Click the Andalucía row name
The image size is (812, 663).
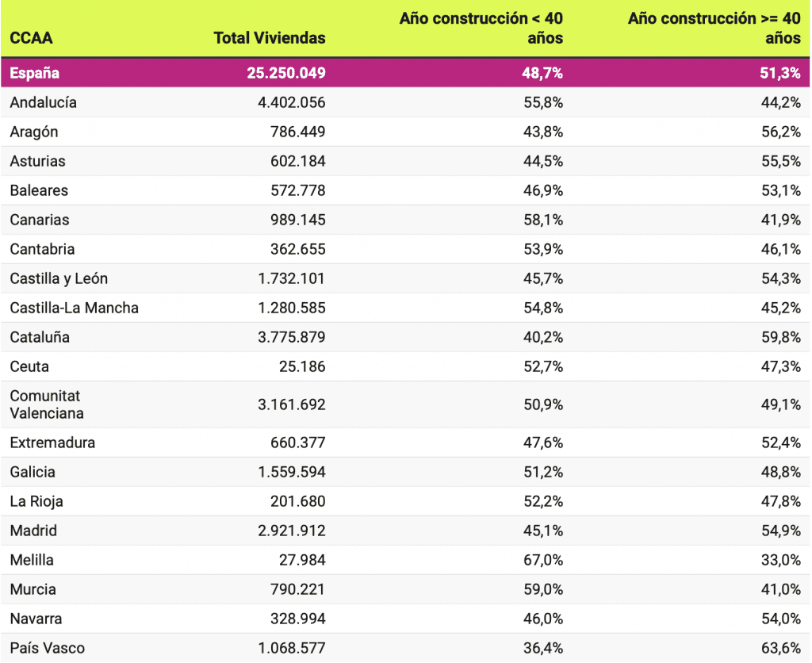[x=44, y=102]
